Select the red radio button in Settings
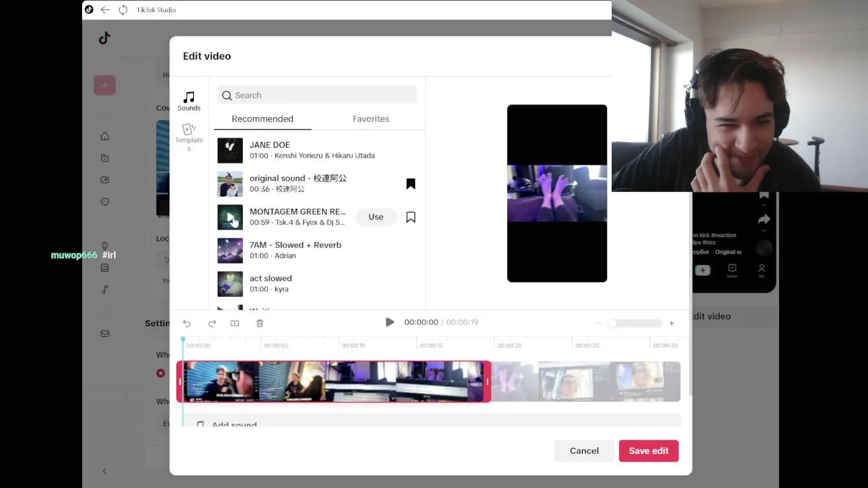868x488 pixels. click(161, 373)
